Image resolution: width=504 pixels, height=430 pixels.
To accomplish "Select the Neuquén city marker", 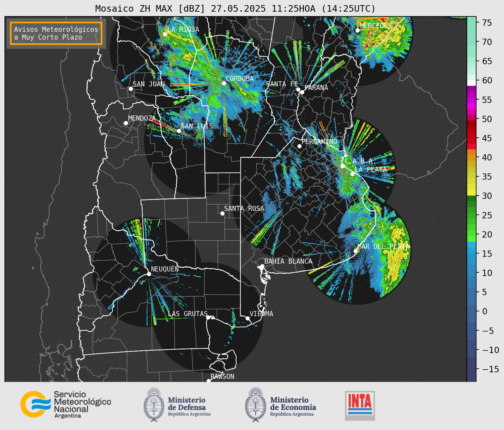I will click(x=149, y=274).
